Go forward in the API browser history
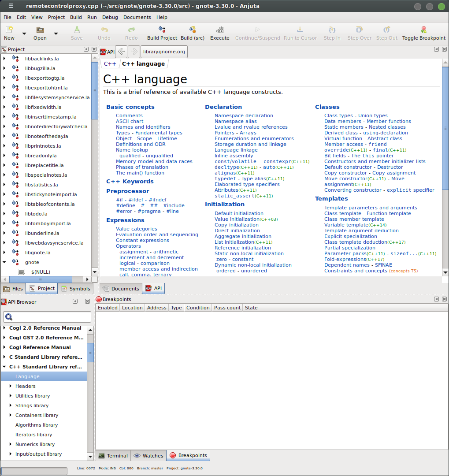This screenshot has width=449, height=476. pos(134,52)
